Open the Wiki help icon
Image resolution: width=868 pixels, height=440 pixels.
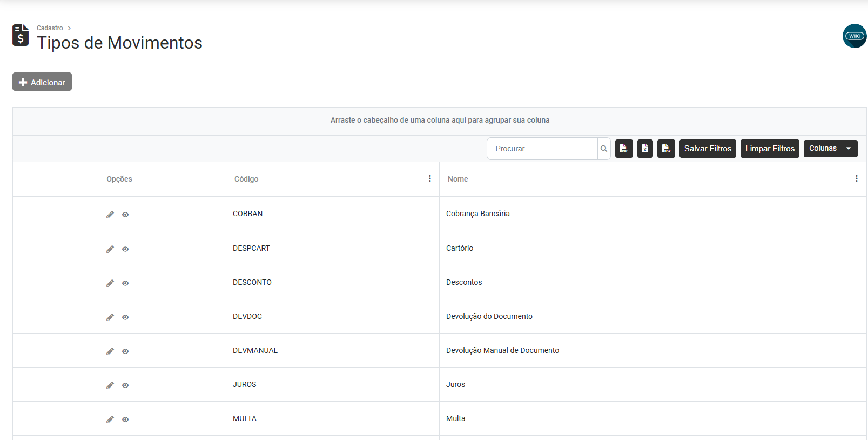(x=854, y=36)
